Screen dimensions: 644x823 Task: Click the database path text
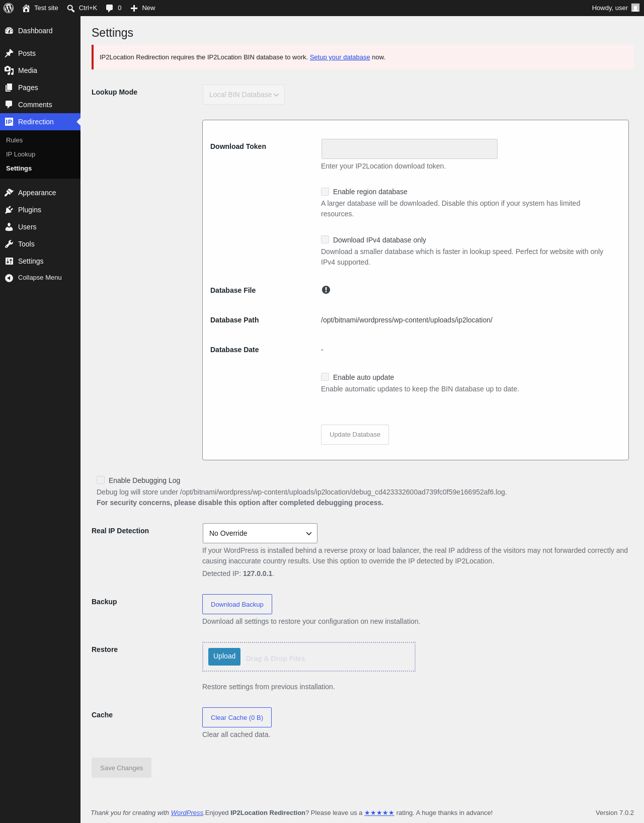tap(407, 320)
